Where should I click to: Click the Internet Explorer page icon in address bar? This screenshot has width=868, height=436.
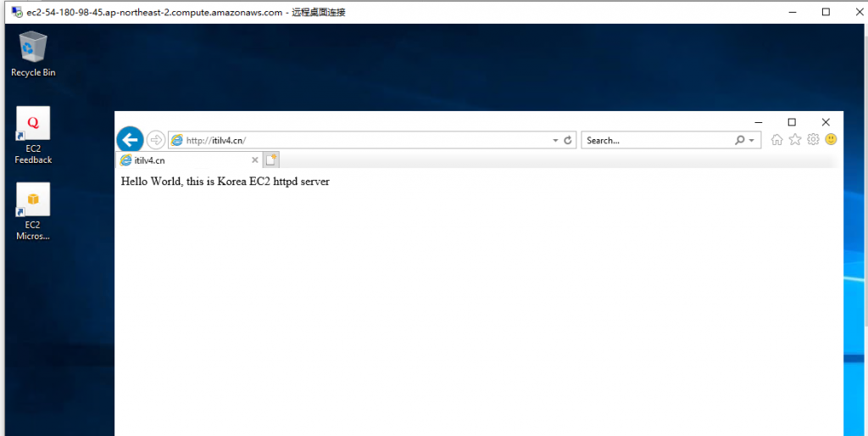coord(176,140)
